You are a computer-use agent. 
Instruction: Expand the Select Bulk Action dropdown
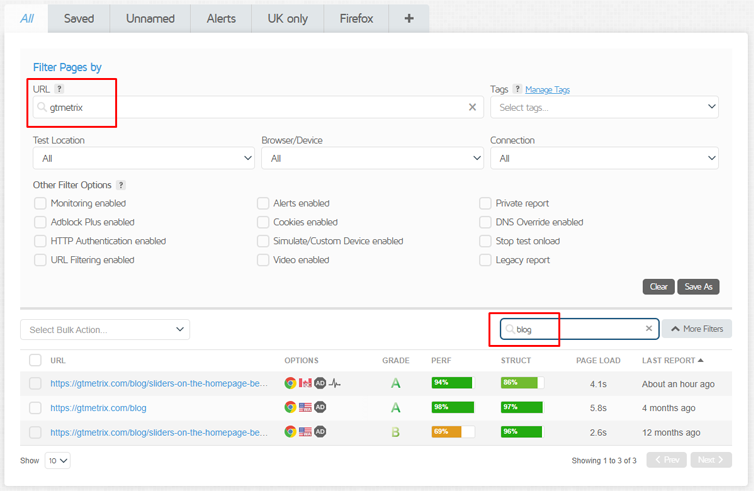105,329
